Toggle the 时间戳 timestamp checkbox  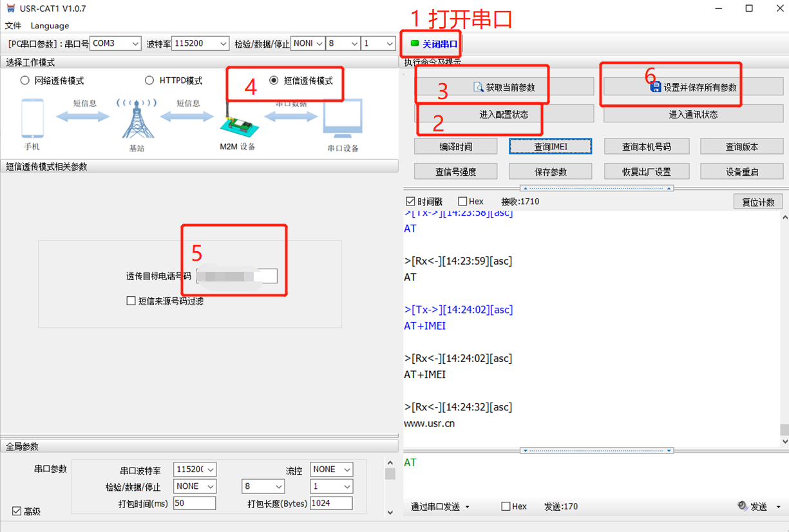click(411, 202)
